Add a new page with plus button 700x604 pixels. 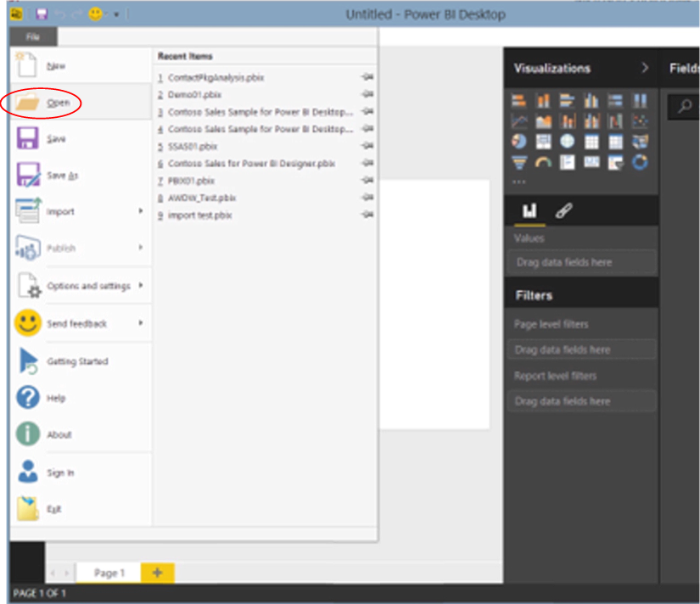pyautogui.click(x=157, y=573)
